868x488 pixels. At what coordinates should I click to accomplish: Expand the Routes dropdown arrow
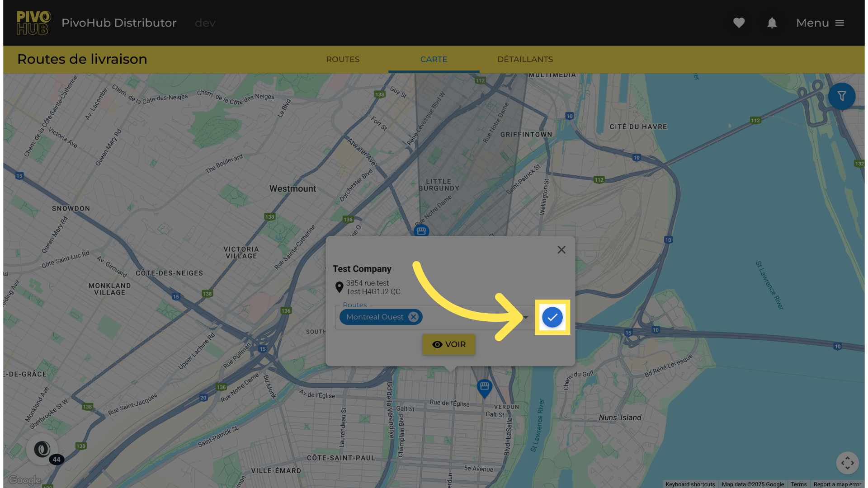526,317
